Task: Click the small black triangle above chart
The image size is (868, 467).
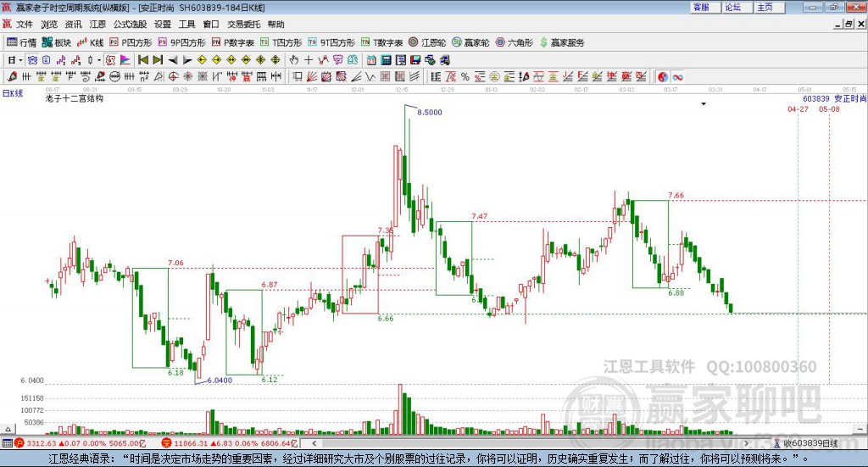Action: 704,104
